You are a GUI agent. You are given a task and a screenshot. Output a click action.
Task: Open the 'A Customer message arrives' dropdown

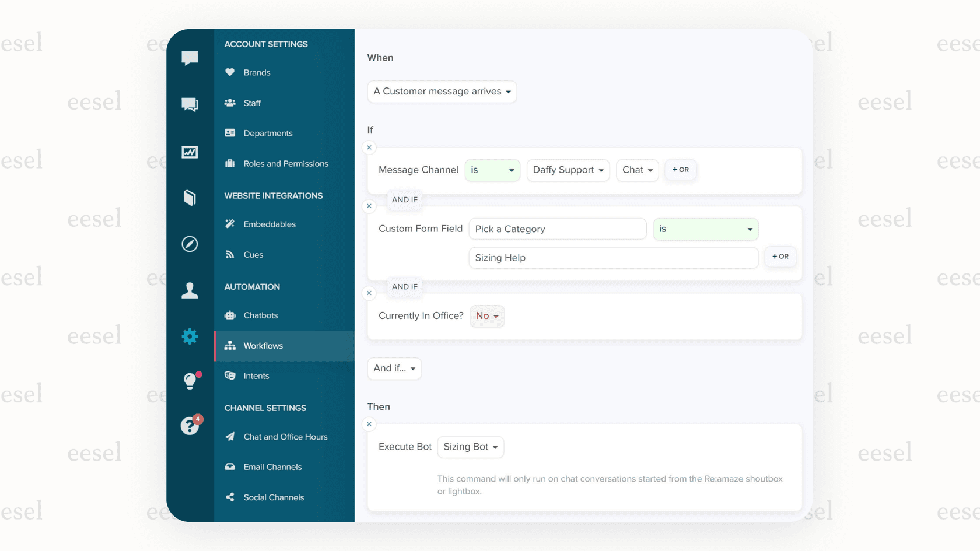(442, 92)
